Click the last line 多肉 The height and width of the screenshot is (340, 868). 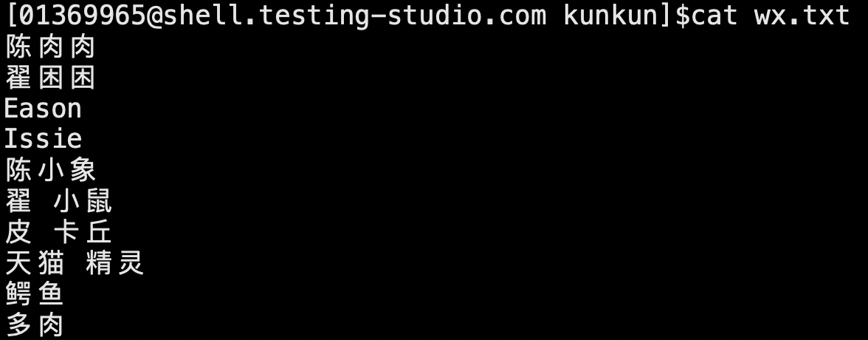pos(34,325)
